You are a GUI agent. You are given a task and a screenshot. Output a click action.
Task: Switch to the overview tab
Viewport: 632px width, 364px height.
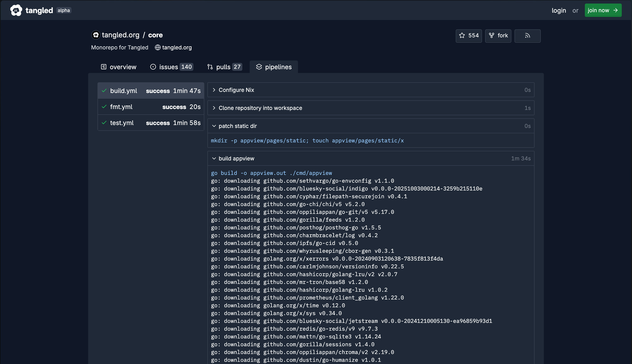pos(118,67)
